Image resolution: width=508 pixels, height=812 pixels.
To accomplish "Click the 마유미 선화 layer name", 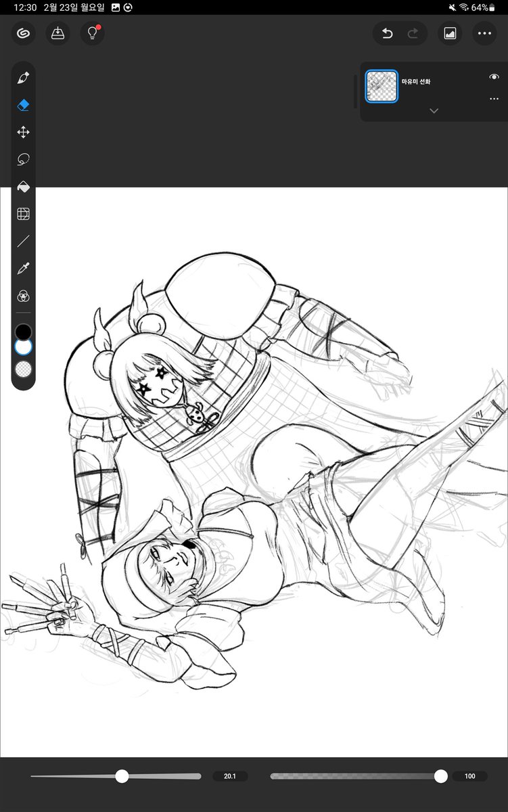I will [416, 82].
